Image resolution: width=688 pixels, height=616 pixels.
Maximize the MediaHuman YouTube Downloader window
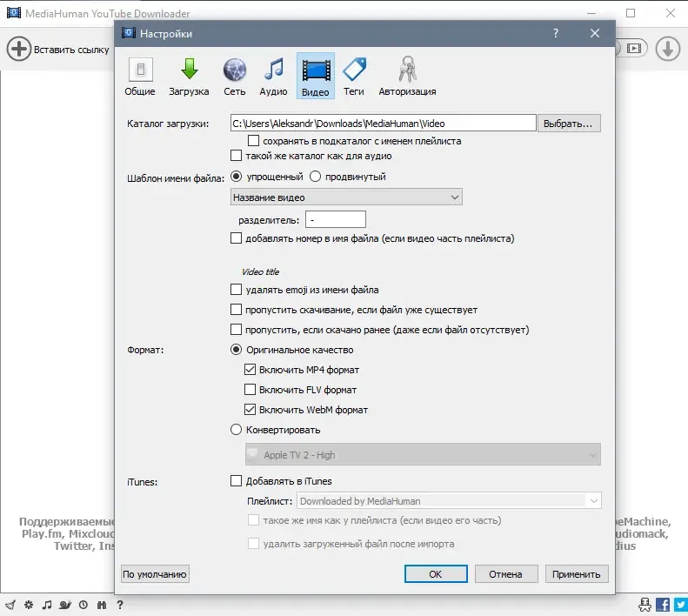click(631, 13)
